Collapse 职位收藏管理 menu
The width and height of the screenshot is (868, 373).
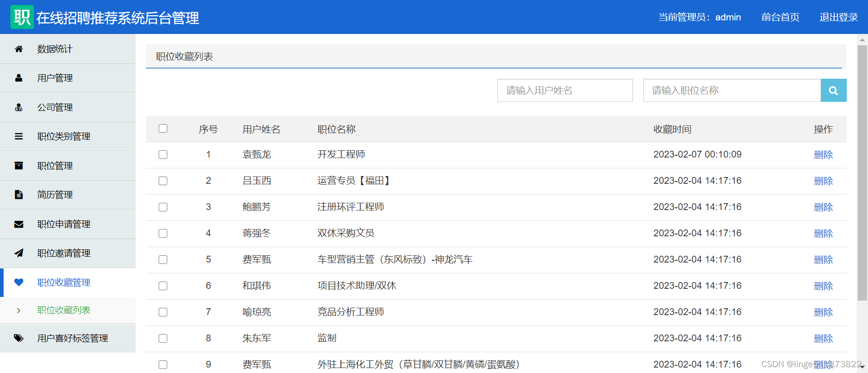click(x=68, y=282)
